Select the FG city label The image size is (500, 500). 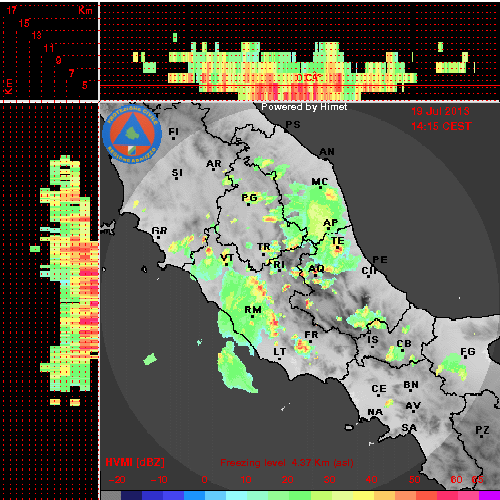(468, 352)
